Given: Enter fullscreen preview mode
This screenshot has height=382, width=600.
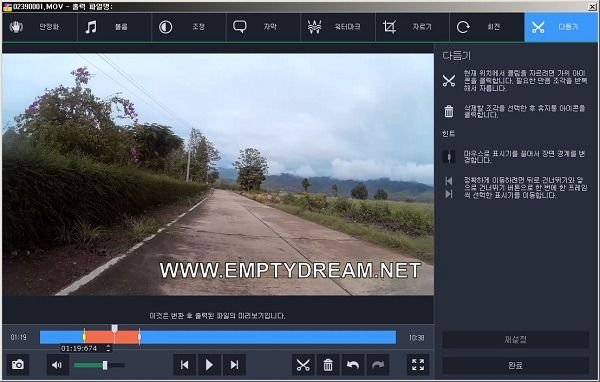Looking at the screenshot, I should pos(418,365).
